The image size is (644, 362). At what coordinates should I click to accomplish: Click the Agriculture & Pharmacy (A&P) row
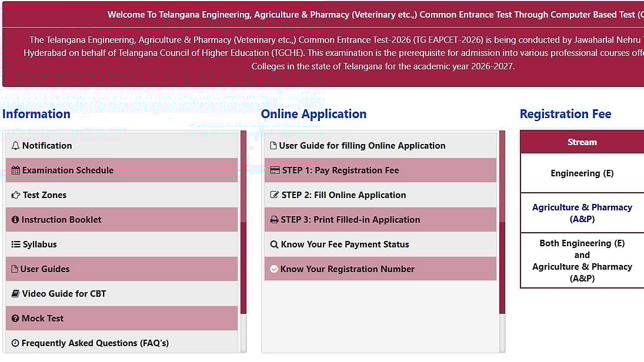(x=582, y=213)
